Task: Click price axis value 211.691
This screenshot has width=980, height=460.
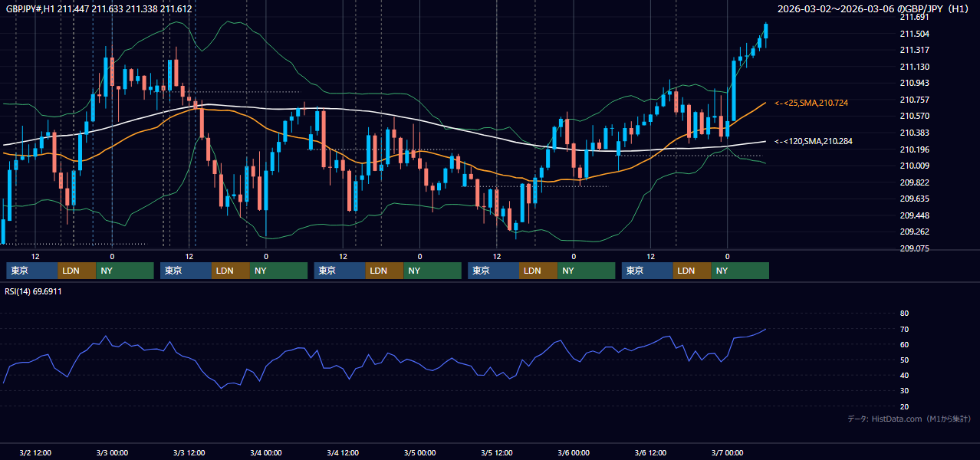Action: [x=914, y=17]
